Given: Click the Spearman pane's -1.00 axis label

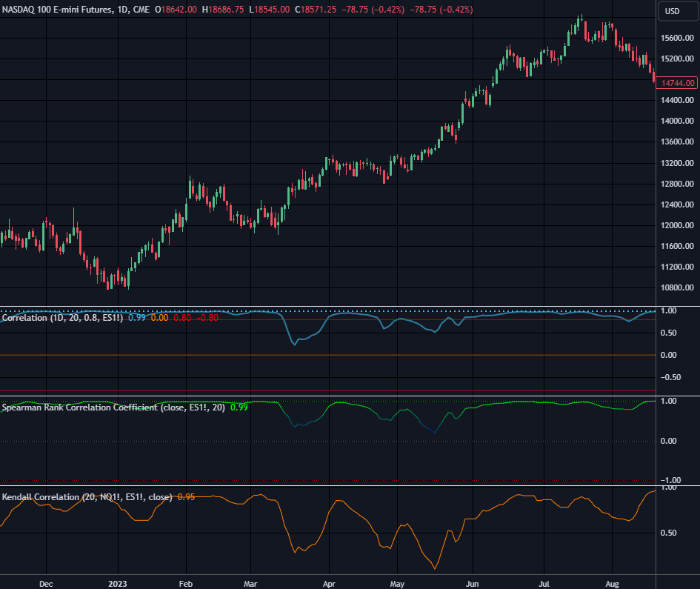Looking at the screenshot, I should (x=670, y=480).
